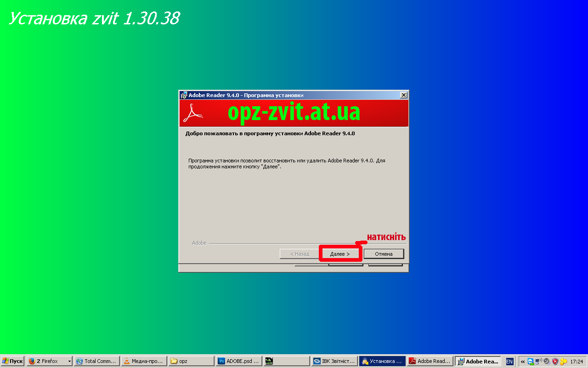Click the 'Добро пожаловать в программу установки' heading
This screenshot has width=588, height=368.
click(270, 134)
